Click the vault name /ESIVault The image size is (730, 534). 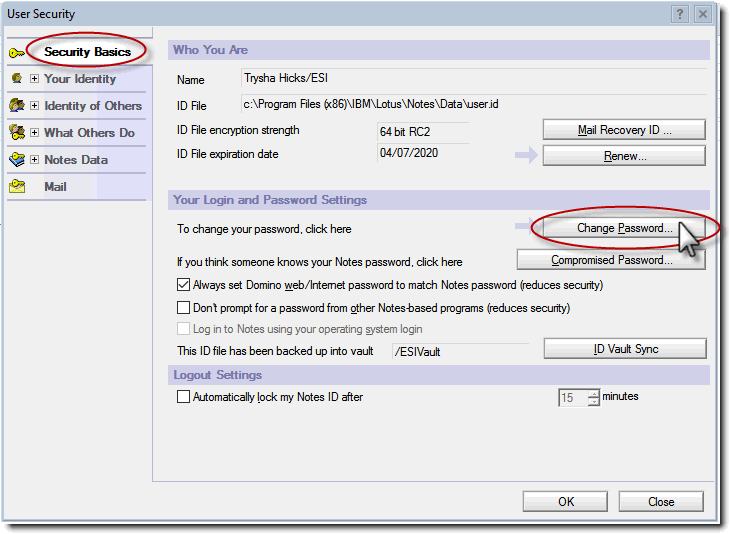[460, 351]
